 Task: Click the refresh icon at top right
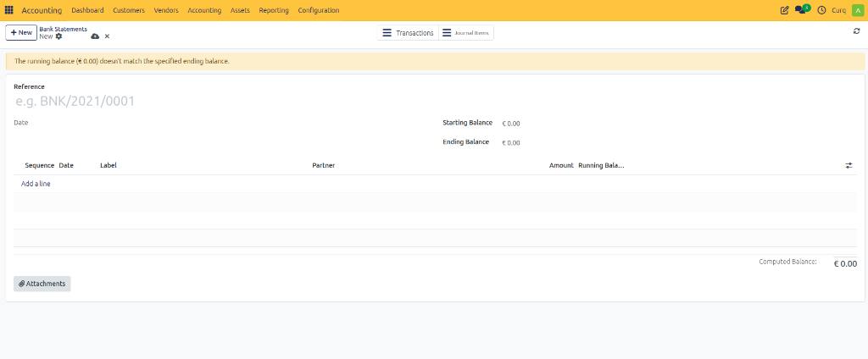tap(856, 31)
